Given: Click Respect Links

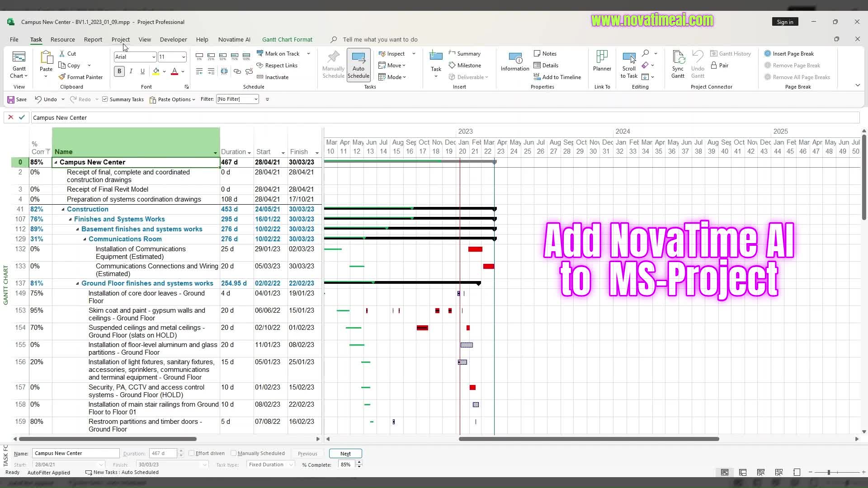Looking at the screenshot, I should 277,65.
